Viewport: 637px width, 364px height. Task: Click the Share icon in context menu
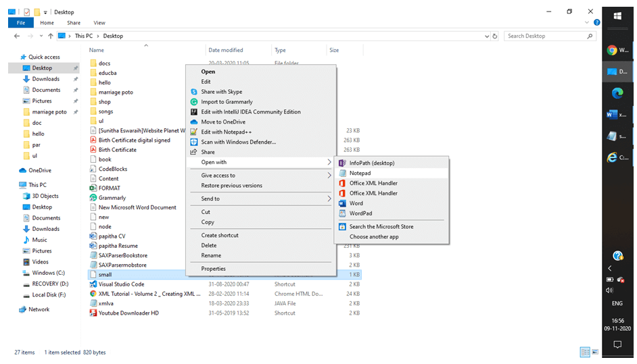pos(194,152)
